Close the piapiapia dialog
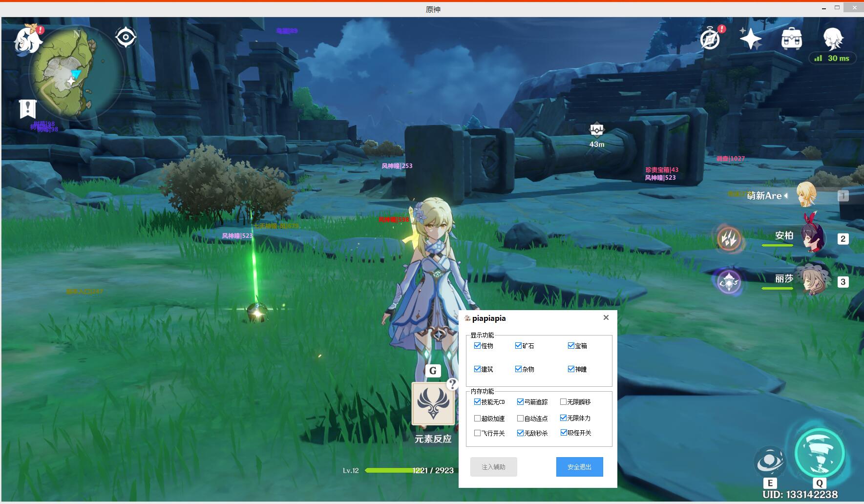Screen dimensions: 864x504 coord(606,317)
